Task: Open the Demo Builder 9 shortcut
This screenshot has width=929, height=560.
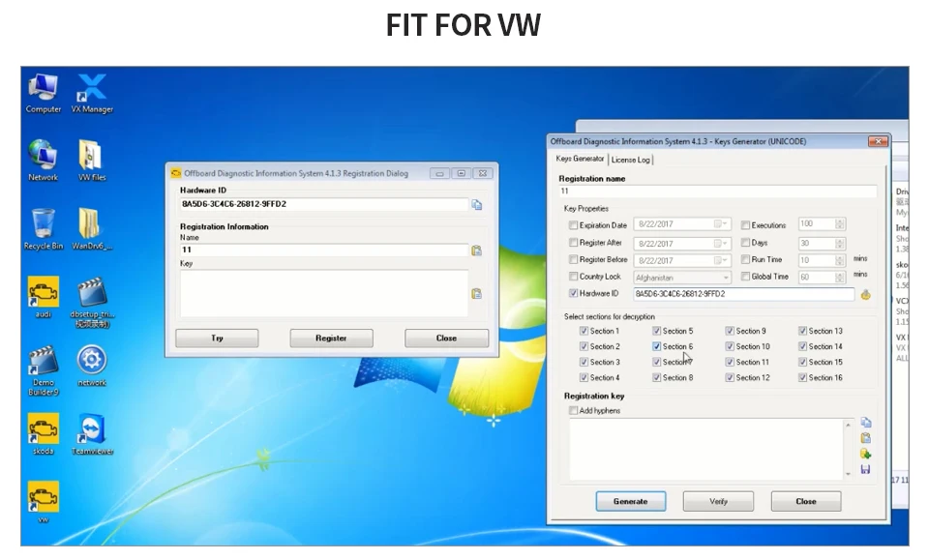Action: click(44, 370)
